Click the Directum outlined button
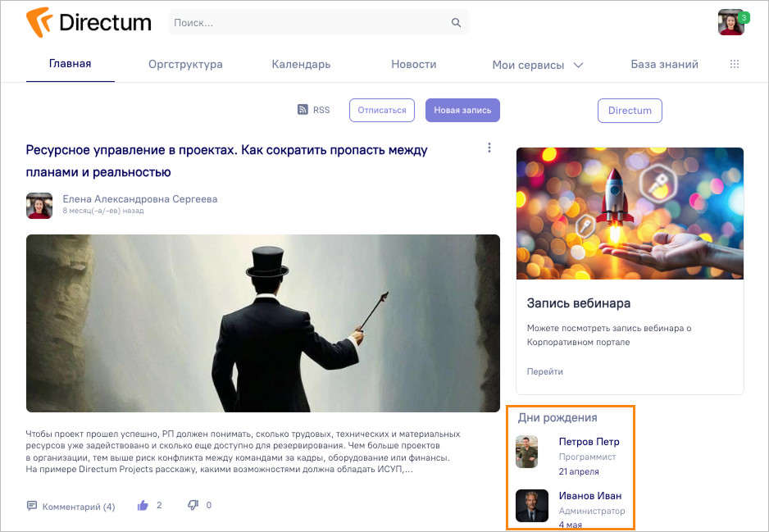Viewport: 769px width, 532px height. coord(630,111)
